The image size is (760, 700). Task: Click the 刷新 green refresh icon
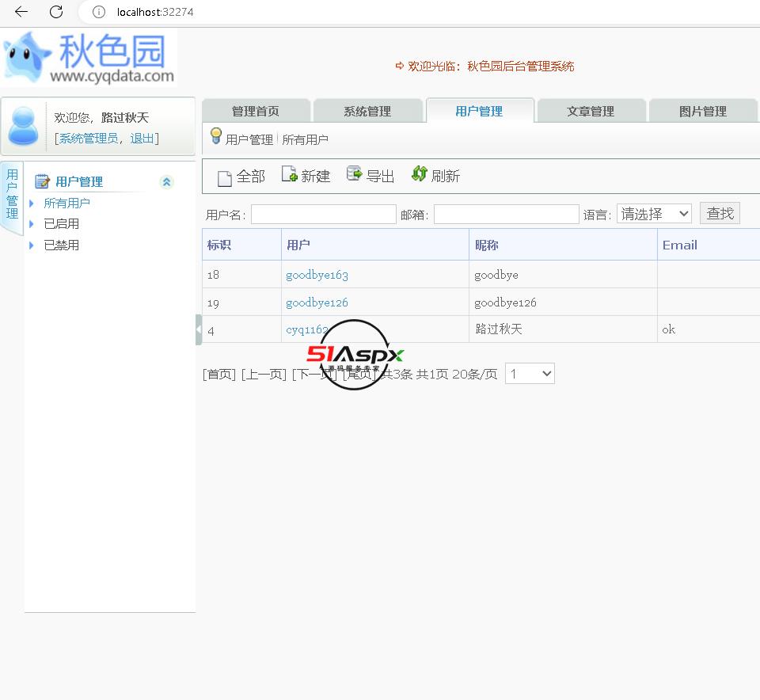pos(420,173)
